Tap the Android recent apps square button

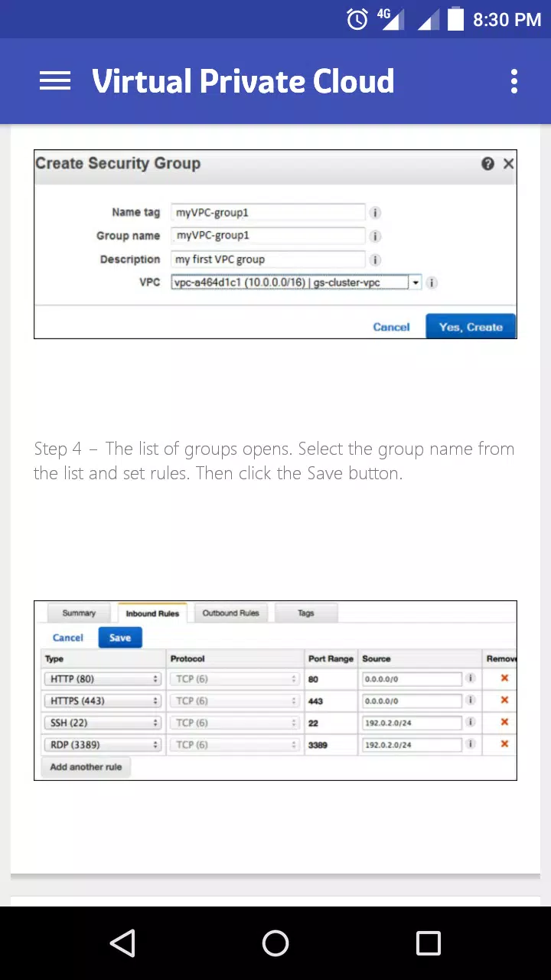click(x=429, y=943)
